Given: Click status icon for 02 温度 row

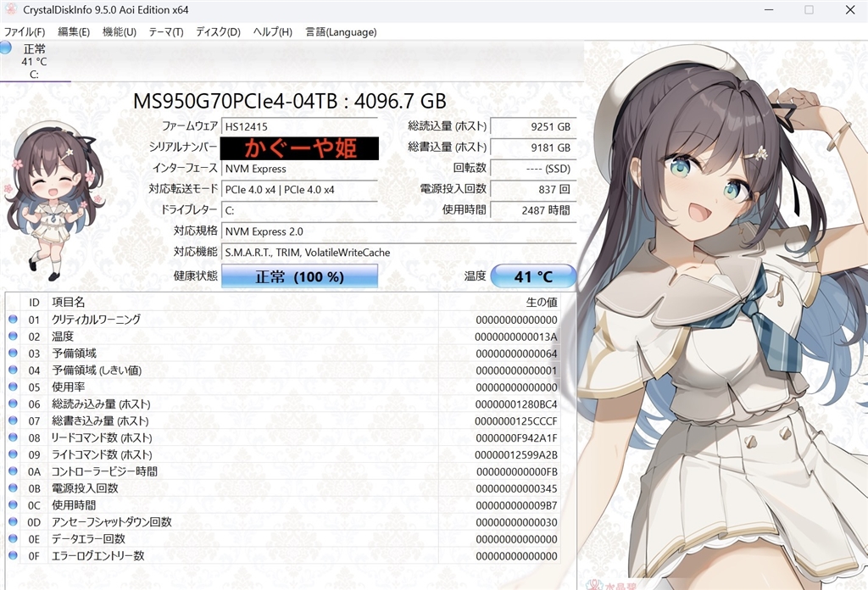Looking at the screenshot, I should [14, 336].
